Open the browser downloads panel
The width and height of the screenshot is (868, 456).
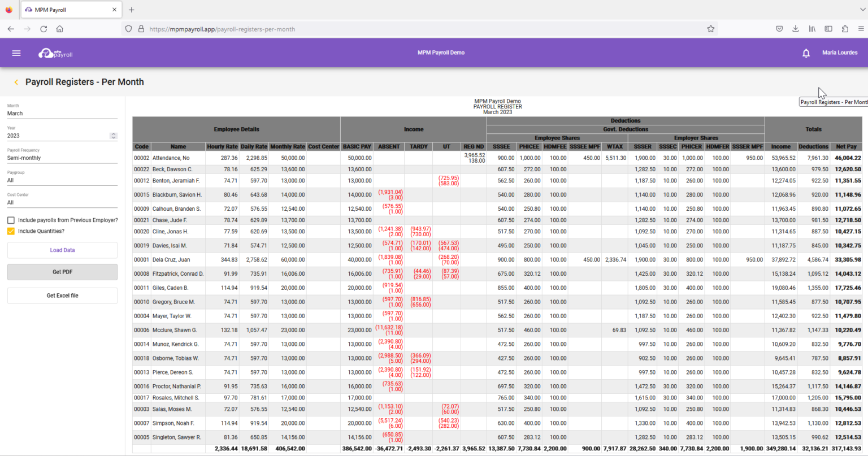tap(796, 29)
